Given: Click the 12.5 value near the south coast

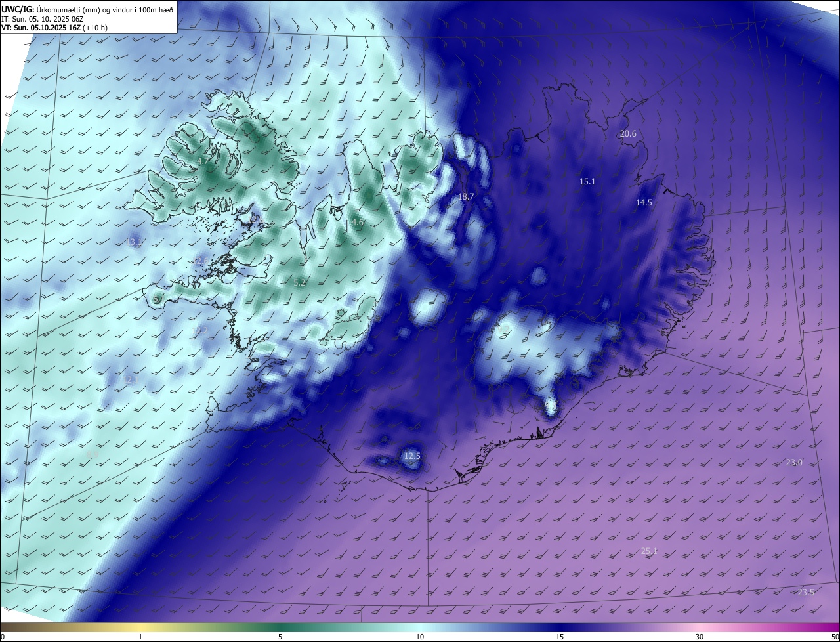Looking at the screenshot, I should point(412,456).
